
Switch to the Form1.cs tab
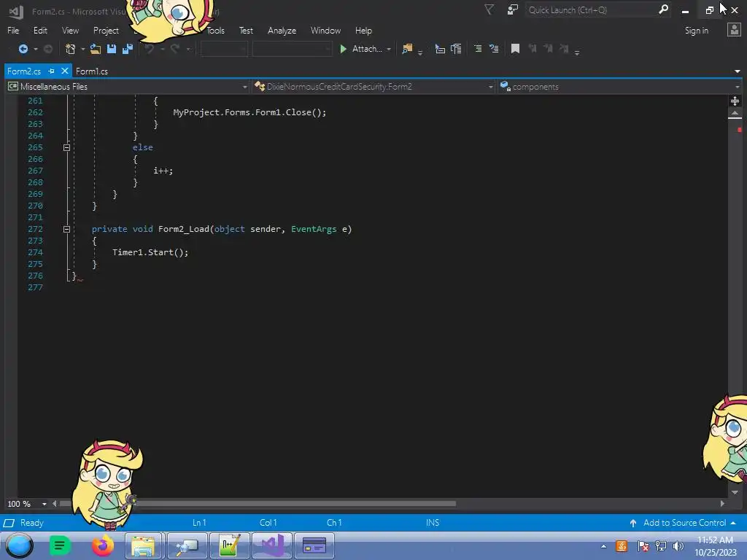92,71
